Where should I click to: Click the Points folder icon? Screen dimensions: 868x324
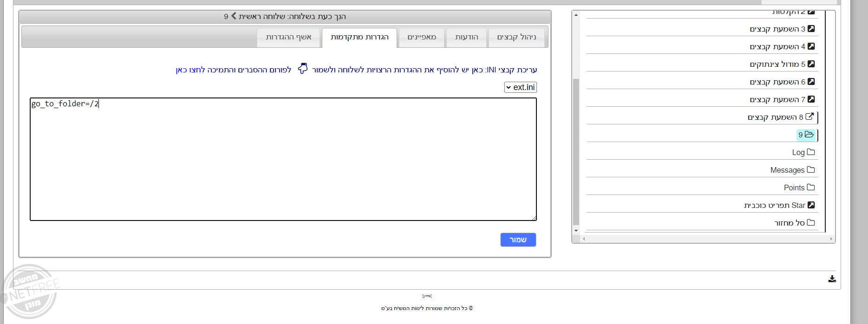[811, 188]
